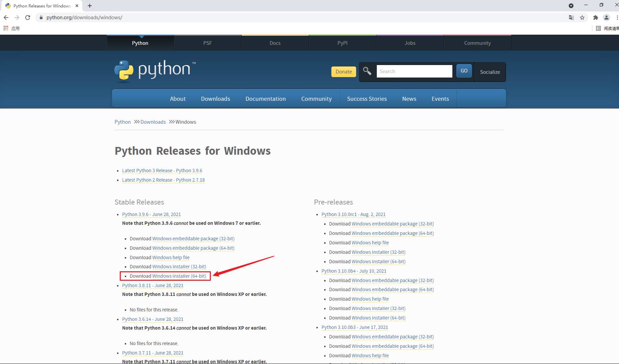Screen dimensions: 619x364
Task: Click the browser back arrow
Action: click(x=6, y=18)
